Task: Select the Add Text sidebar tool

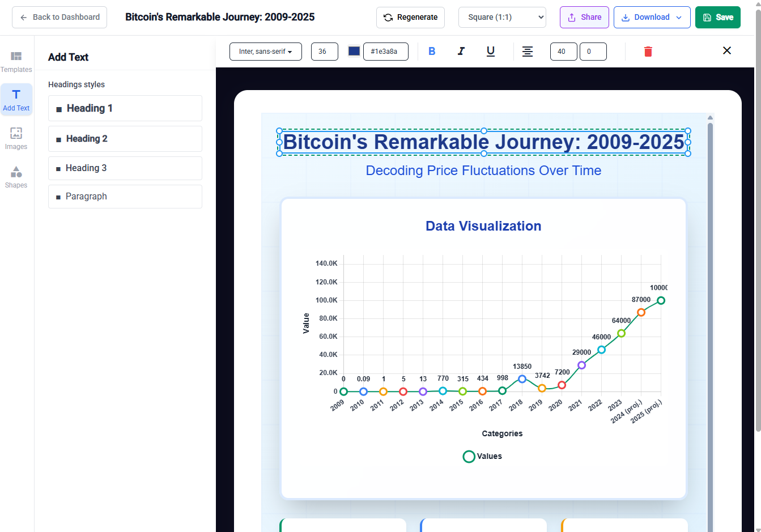Action: coord(16,100)
